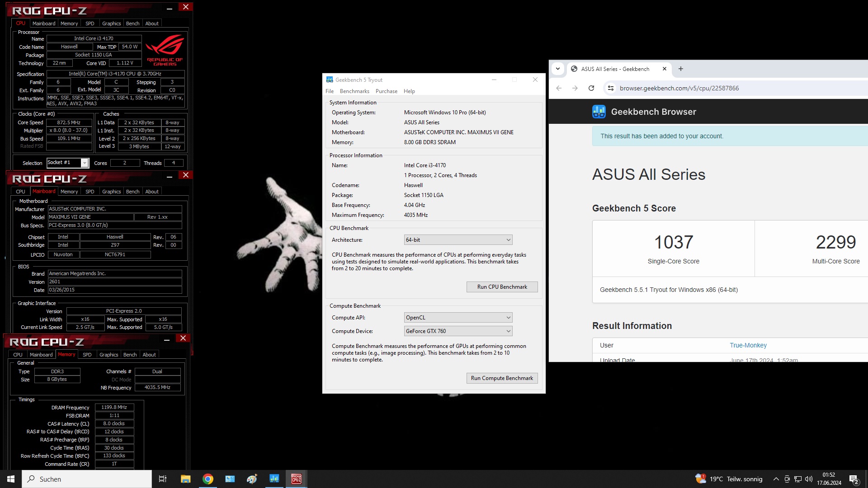Open a new Chrome tab

[x=681, y=69]
